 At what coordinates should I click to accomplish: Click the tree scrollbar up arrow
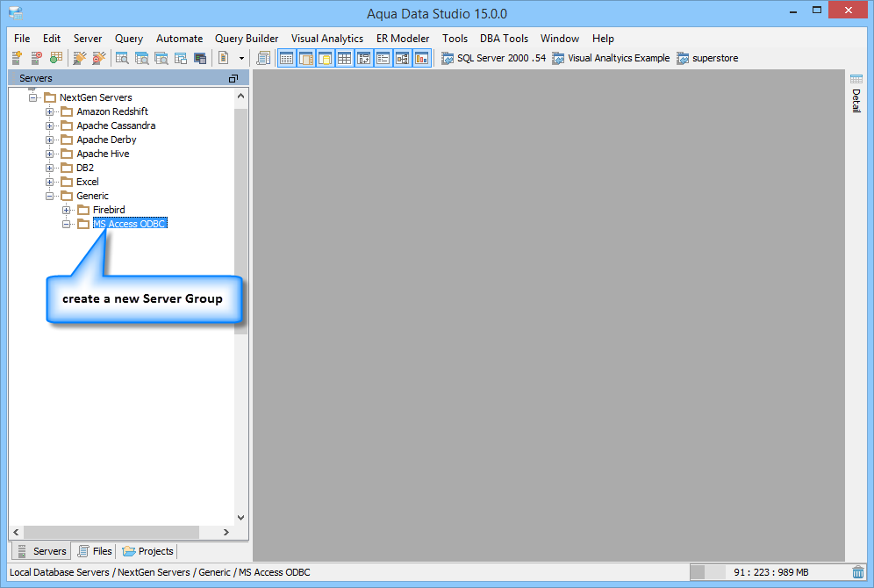[240, 96]
